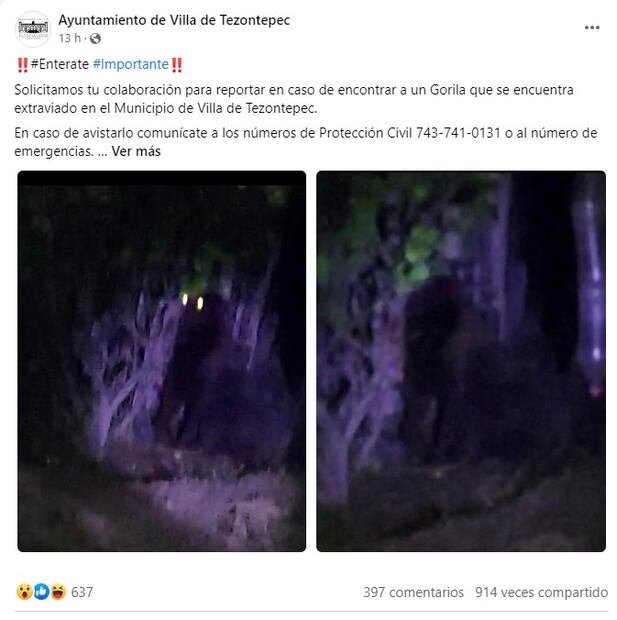The height and width of the screenshot is (620, 617).
Task: Open Ayuntamiento de Villa de Tezontepec page
Action: click(174, 20)
